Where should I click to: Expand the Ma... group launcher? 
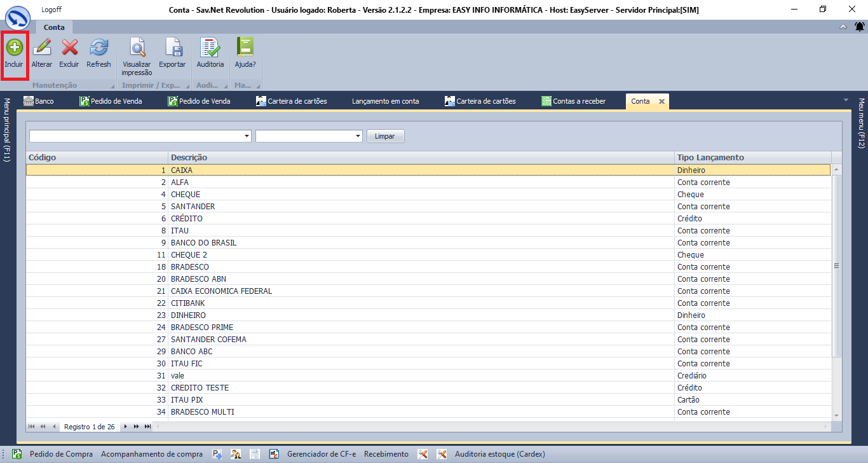point(258,86)
